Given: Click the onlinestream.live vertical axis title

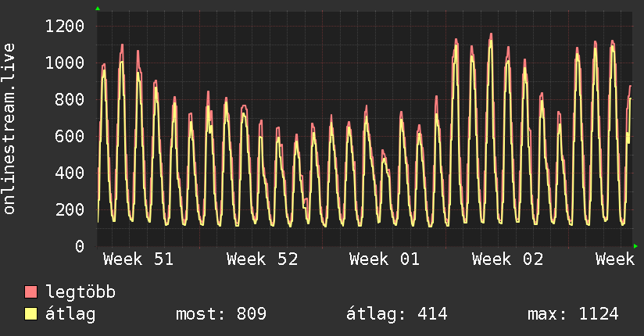Looking at the screenshot, I should (x=10, y=129).
